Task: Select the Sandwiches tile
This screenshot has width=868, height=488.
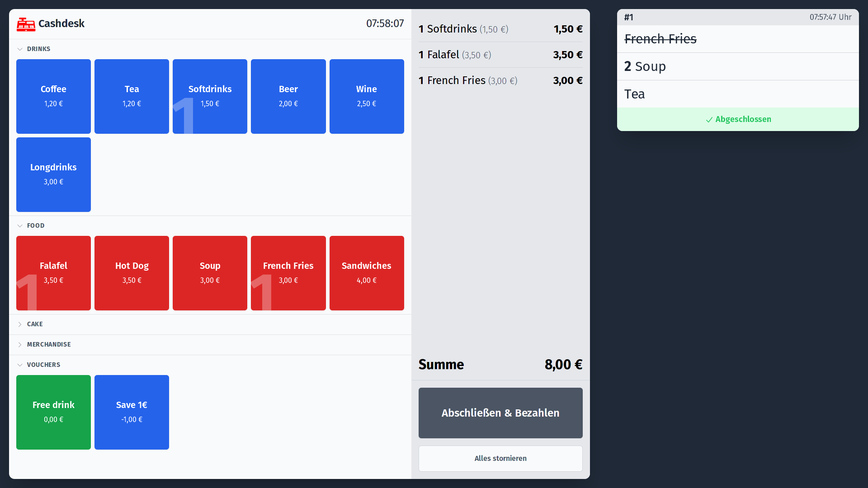Action: pyautogui.click(x=367, y=273)
